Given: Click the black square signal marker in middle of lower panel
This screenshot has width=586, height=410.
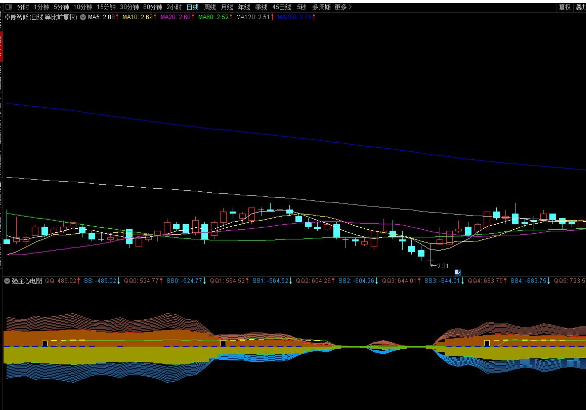Looking at the screenshot, I should pyautogui.click(x=223, y=343).
